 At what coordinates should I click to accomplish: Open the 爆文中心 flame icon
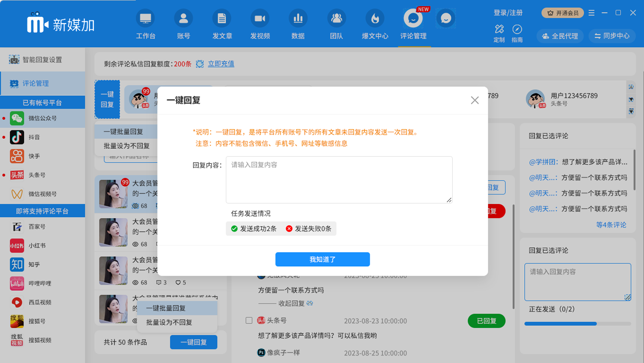[x=375, y=19]
